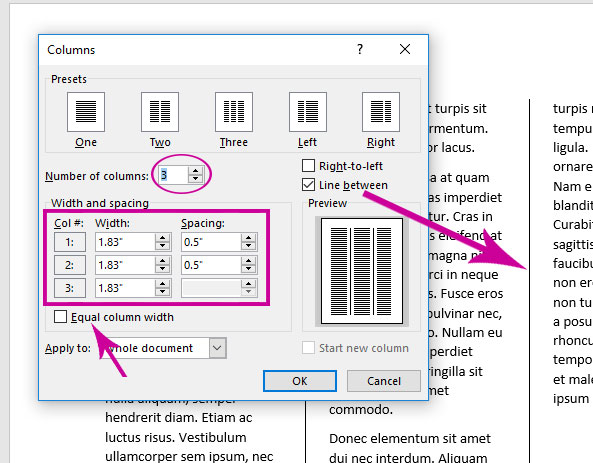Pick the Three columns preset icon
Screen dimensions: 593x463
pos(234,112)
